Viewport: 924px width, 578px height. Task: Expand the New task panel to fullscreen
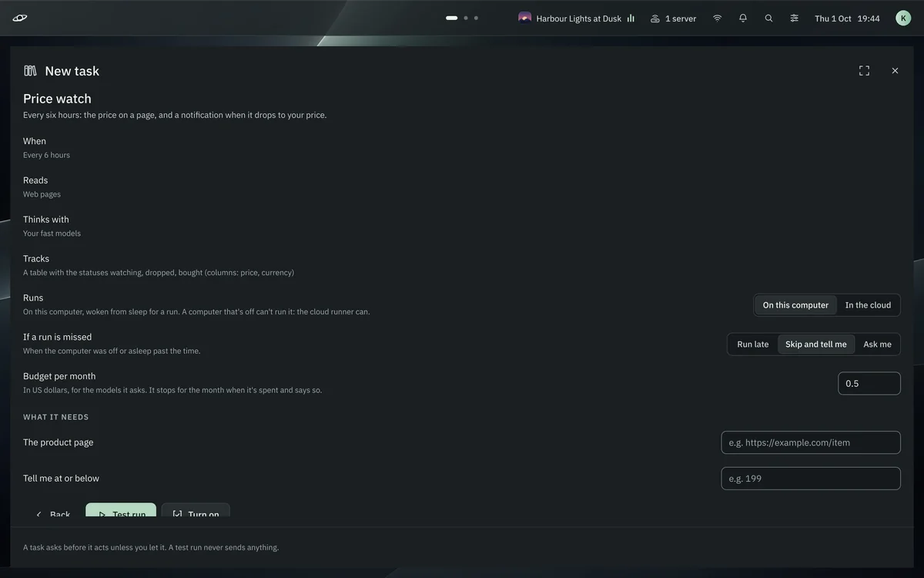tap(864, 71)
